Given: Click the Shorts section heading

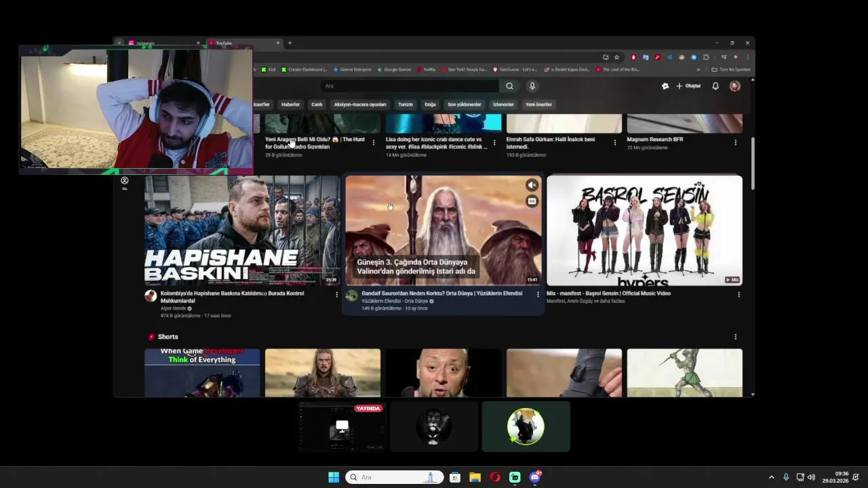Looking at the screenshot, I should pos(167,337).
